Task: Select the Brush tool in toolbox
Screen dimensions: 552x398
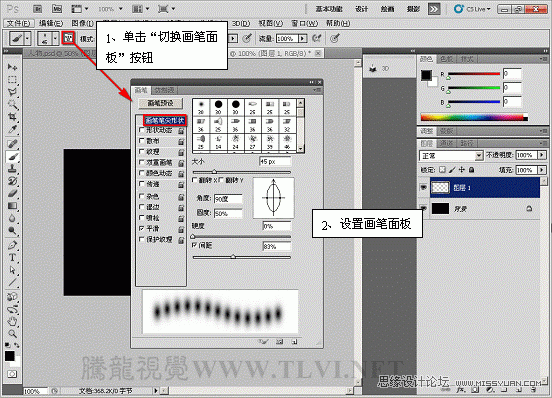Action: tap(12, 156)
